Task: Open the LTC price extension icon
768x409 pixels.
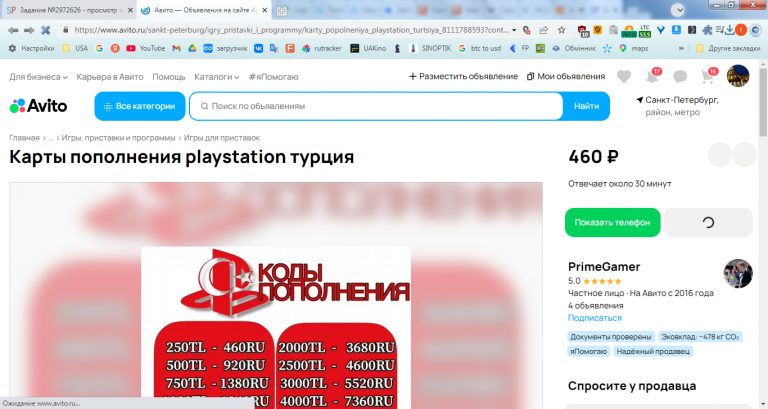Action: (x=645, y=31)
